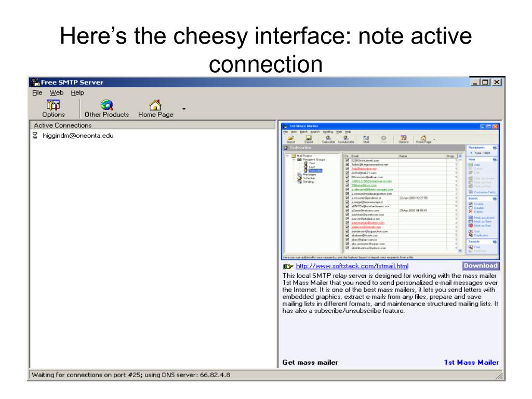This screenshot has width=532, height=399.
Task: Collapse Recipients side panel in Mass Mailer preview
Action: (495, 148)
